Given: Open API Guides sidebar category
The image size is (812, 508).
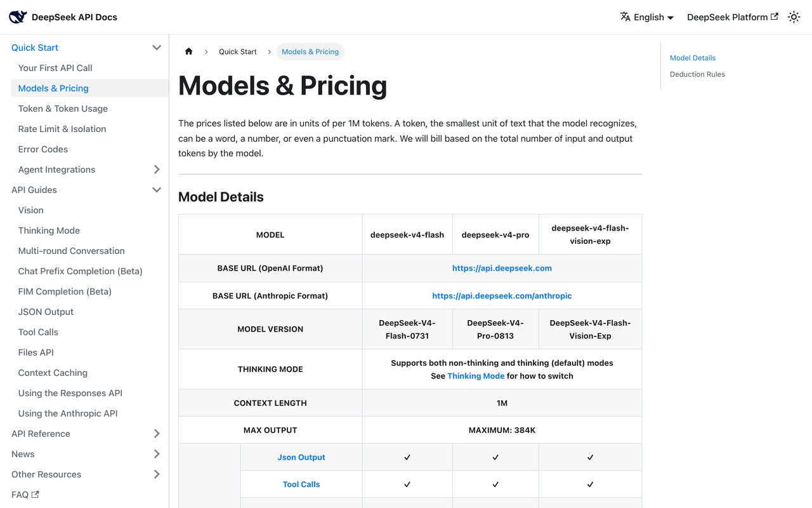Looking at the screenshot, I should [34, 190].
